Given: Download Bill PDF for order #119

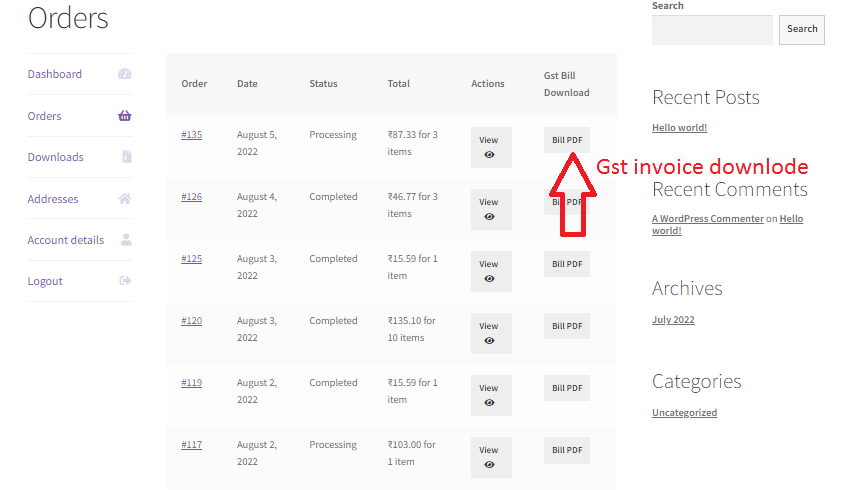Looking at the screenshot, I should pyautogui.click(x=567, y=388).
